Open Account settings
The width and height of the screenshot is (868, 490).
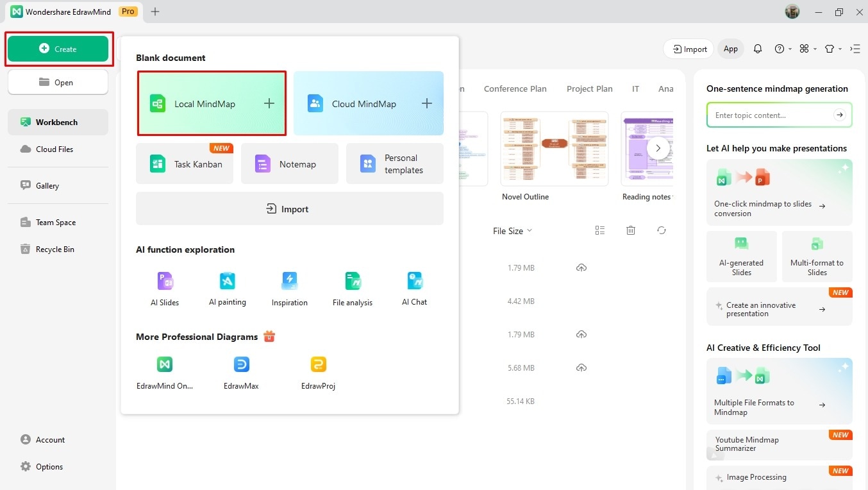point(42,439)
